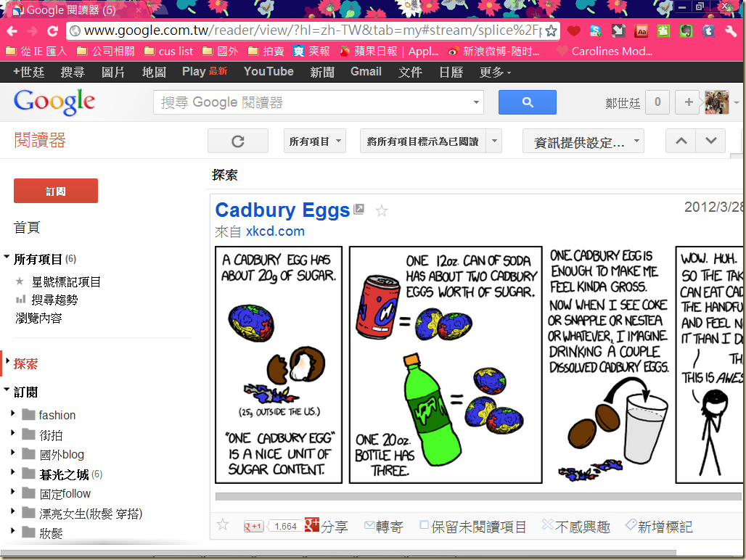Open the user profile avatar picture
The width and height of the screenshot is (746, 560).
[716, 102]
